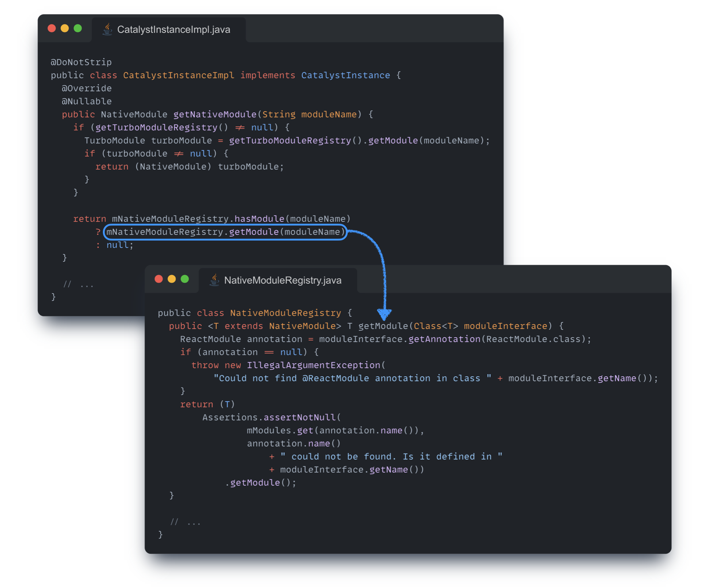Click getNativeModule method name in declaration
708x588 pixels.
[x=215, y=114]
